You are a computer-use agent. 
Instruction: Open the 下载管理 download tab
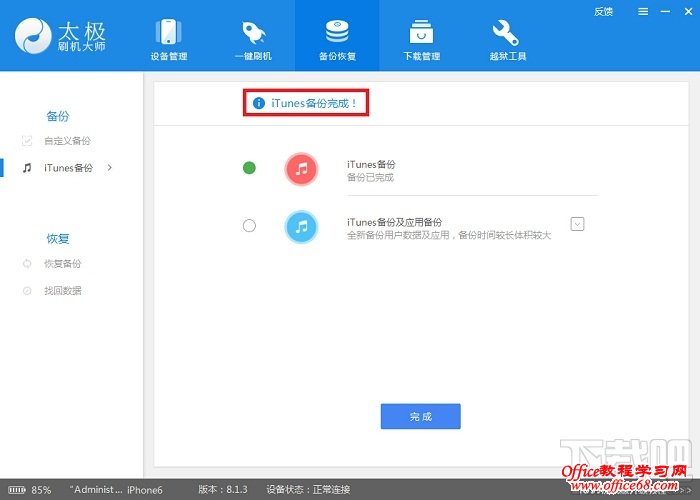pyautogui.click(x=422, y=39)
